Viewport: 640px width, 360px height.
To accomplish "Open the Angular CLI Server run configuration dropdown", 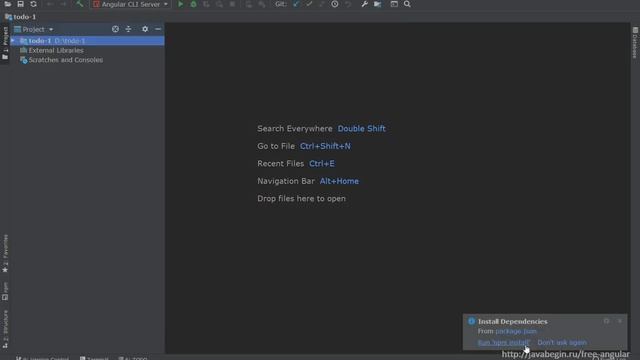I will 131,4.
